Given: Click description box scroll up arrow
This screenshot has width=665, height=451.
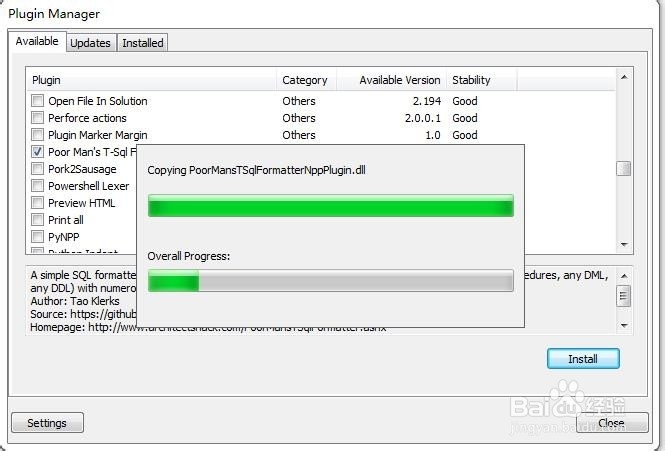Looking at the screenshot, I should (x=624, y=276).
